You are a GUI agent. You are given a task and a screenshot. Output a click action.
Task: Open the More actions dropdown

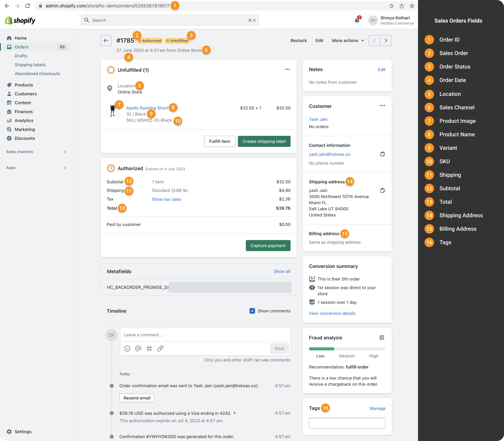click(347, 40)
